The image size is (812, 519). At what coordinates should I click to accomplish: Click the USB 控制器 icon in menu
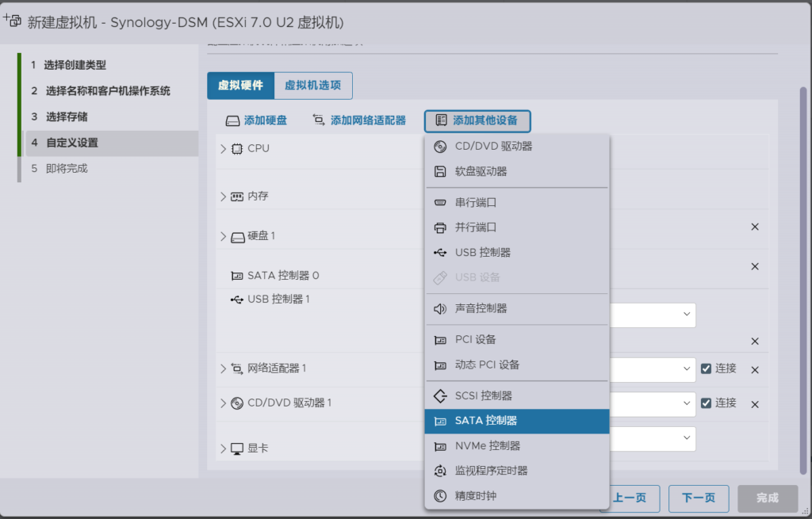439,253
